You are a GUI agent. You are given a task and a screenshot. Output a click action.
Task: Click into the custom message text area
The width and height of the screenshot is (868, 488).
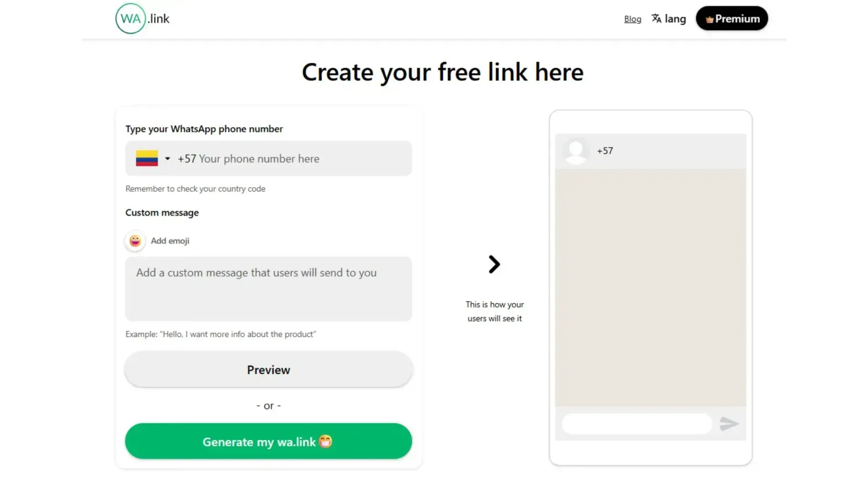click(269, 289)
